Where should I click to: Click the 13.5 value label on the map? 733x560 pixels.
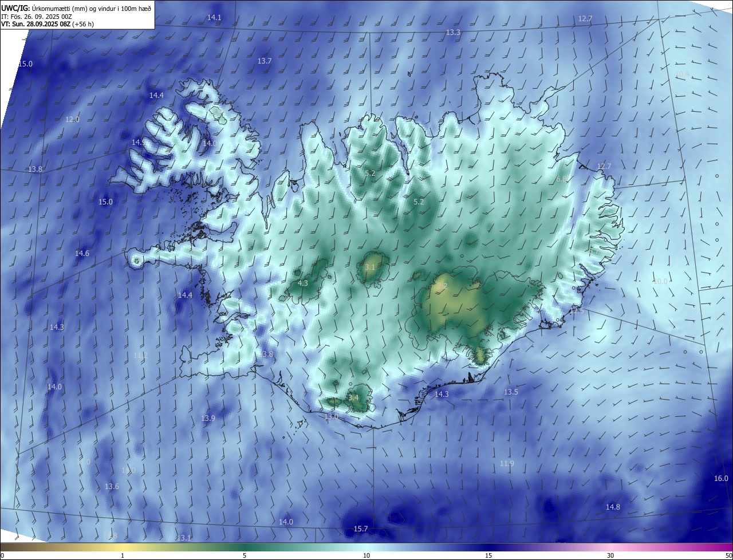click(511, 392)
